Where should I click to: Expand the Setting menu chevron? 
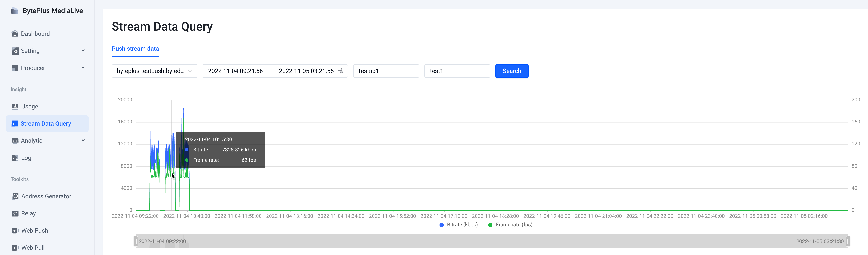click(x=83, y=50)
